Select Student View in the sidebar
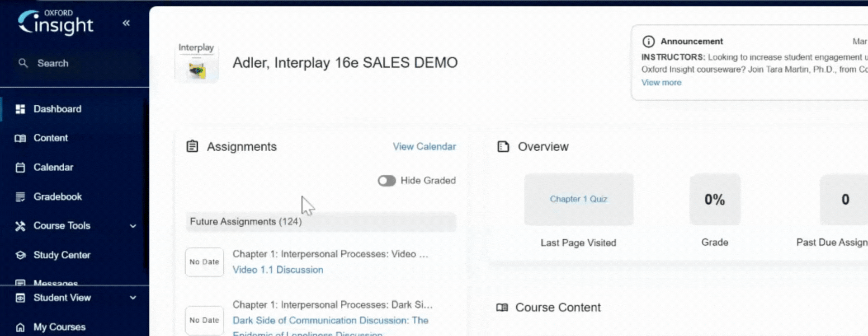 62,298
